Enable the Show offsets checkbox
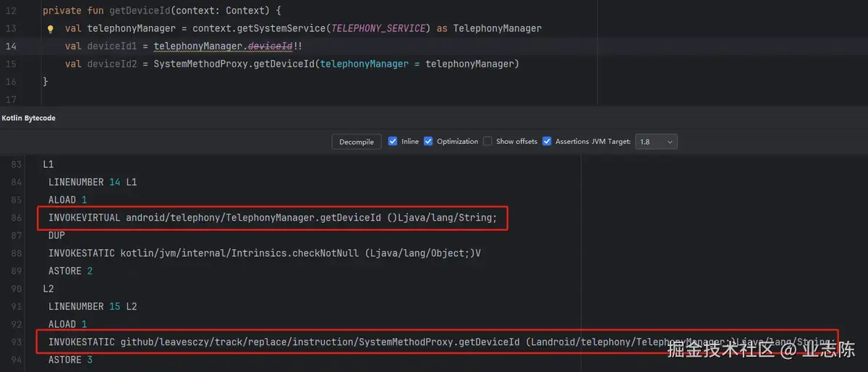The height and width of the screenshot is (372, 868). point(488,141)
